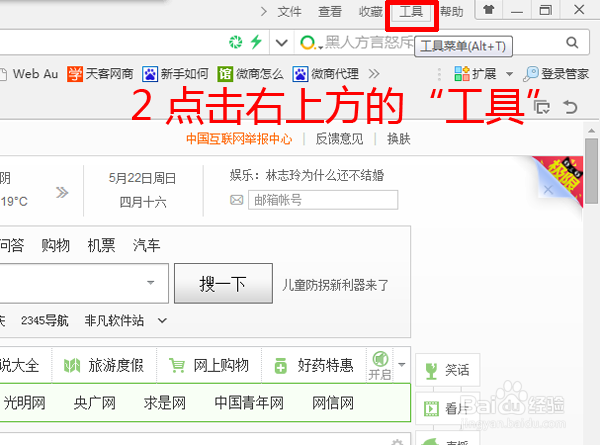Click the 5月22日周日 date text
Image resolution: width=600 pixels, height=445 pixels.
click(142, 178)
